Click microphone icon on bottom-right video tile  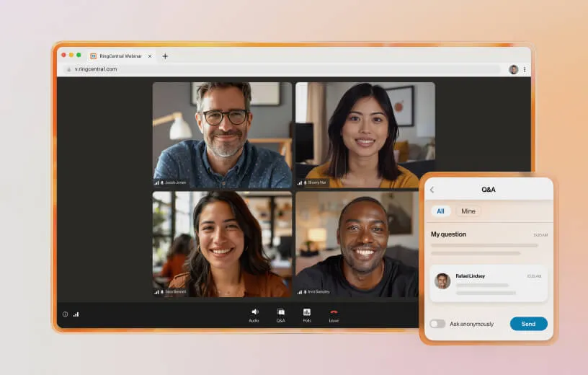click(305, 292)
